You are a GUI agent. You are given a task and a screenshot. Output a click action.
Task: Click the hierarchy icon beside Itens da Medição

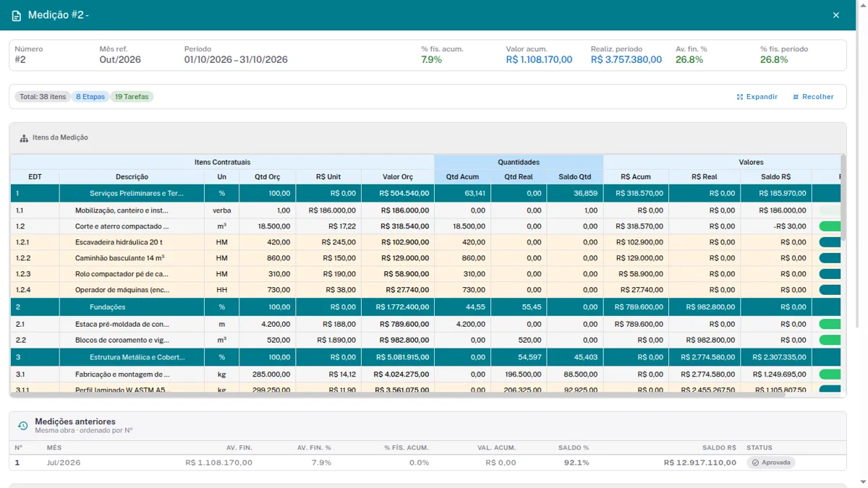[24, 138]
